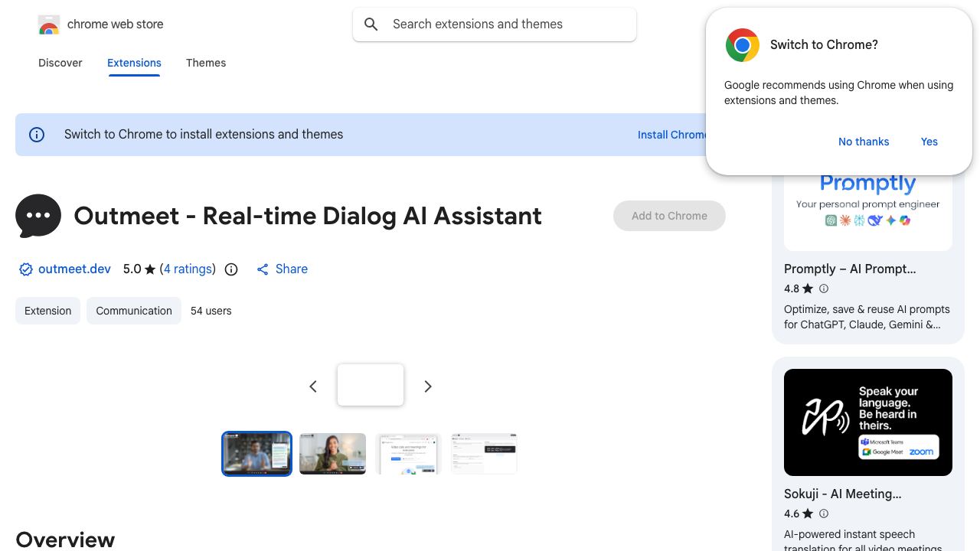Click the Search extensions and themes field
Viewport: 980px width, 551px height.
click(495, 24)
